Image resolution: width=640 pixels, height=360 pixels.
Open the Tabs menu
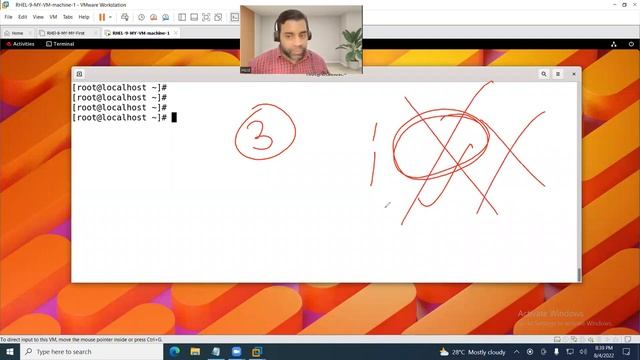click(68, 17)
